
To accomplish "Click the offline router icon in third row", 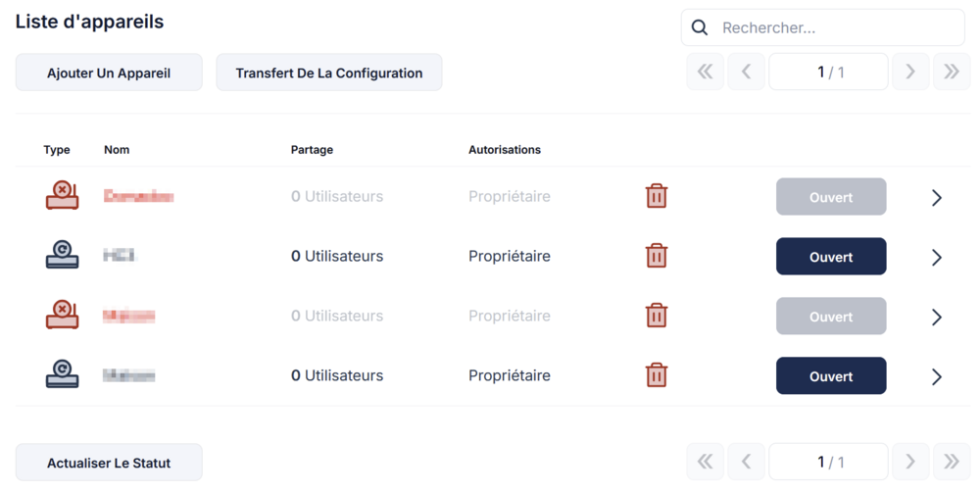I will pos(62,315).
